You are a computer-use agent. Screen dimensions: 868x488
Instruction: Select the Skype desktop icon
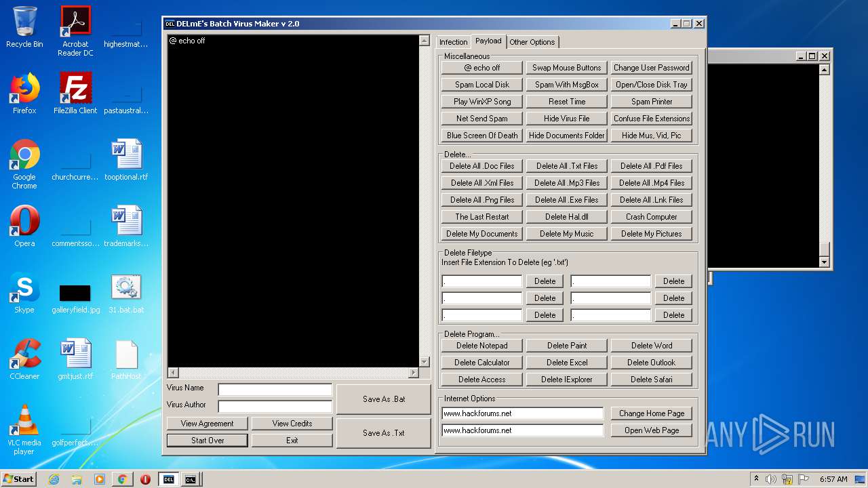(x=24, y=293)
